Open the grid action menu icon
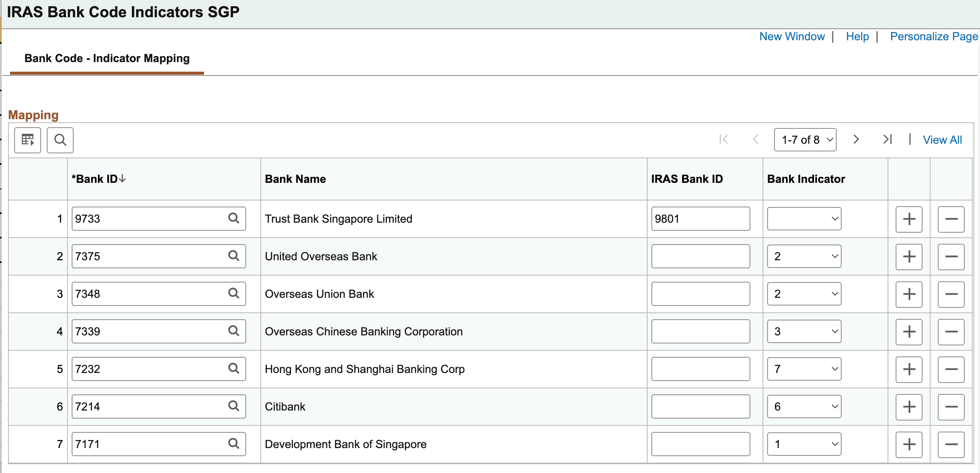Screen dimensions: 980x473 [x=28, y=140]
